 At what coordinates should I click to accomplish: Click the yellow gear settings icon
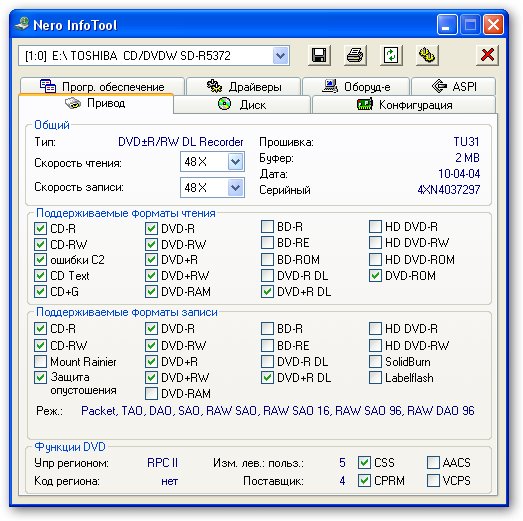pos(427,55)
